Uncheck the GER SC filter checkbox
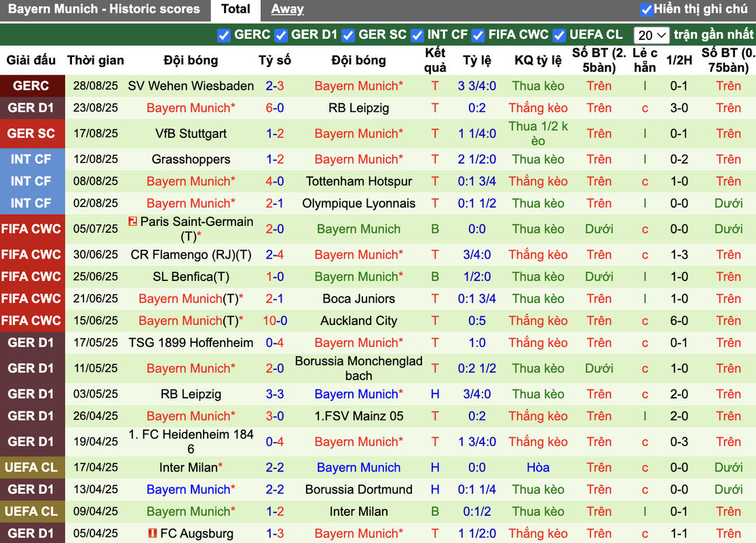The image size is (756, 543). click(348, 35)
